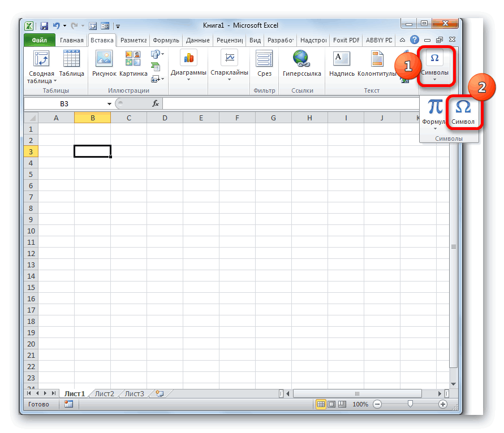Screen dimensions: 504x433
Task: Click in the formula bar input
Action: (291, 104)
